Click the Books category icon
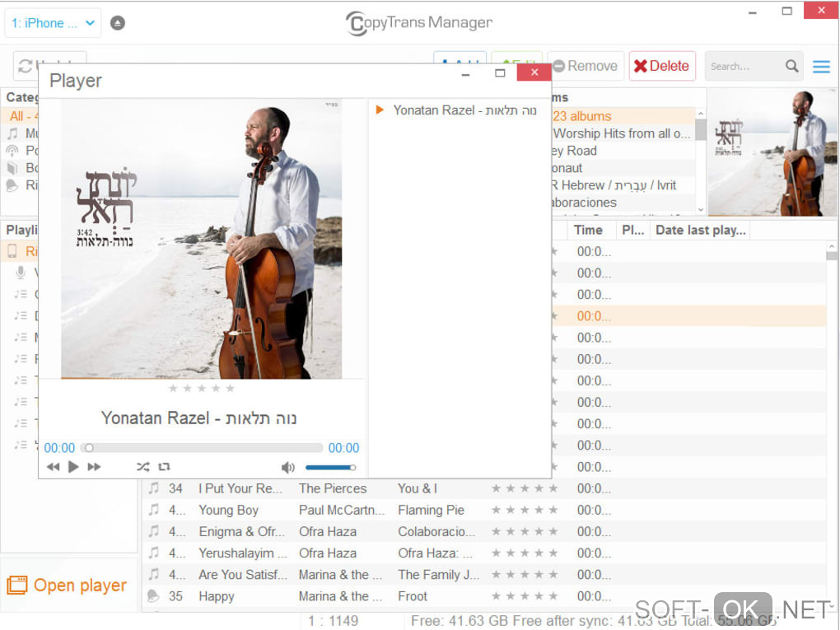Viewport: 840px width, 630px height. pos(12,168)
